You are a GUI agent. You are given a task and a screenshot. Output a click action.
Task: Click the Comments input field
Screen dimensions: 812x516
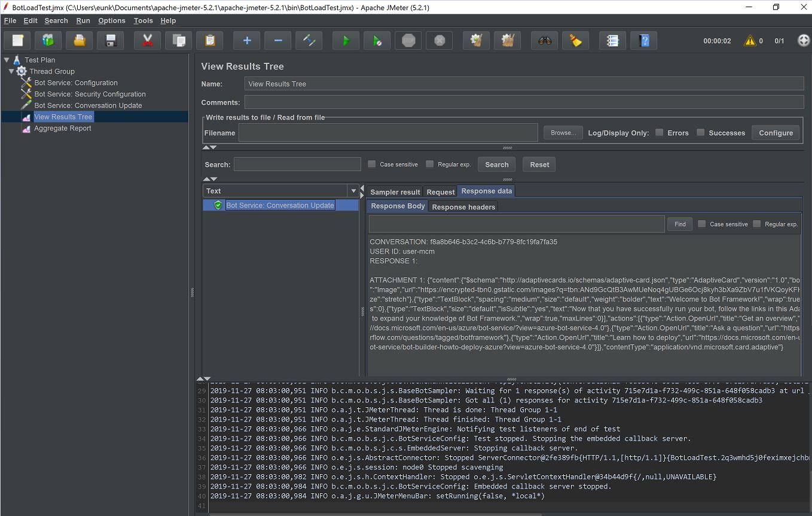524,102
